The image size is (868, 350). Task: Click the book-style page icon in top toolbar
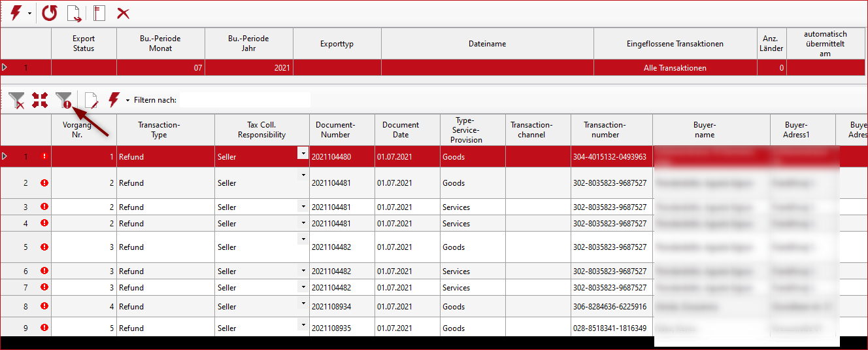pyautogui.click(x=99, y=13)
